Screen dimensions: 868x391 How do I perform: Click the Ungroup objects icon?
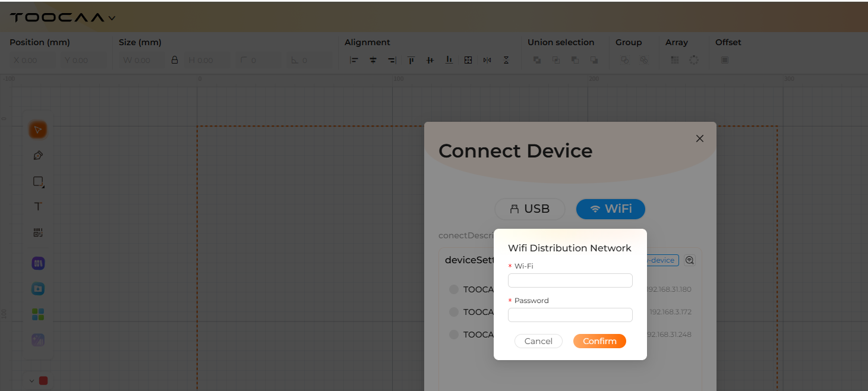(x=644, y=60)
